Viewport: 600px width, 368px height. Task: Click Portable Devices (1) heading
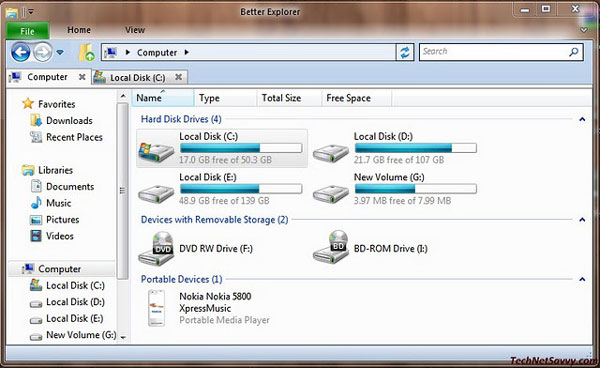[x=181, y=279]
